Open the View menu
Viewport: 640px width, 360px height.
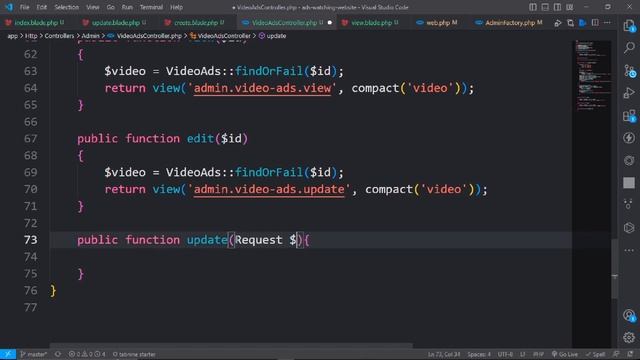(93, 7)
